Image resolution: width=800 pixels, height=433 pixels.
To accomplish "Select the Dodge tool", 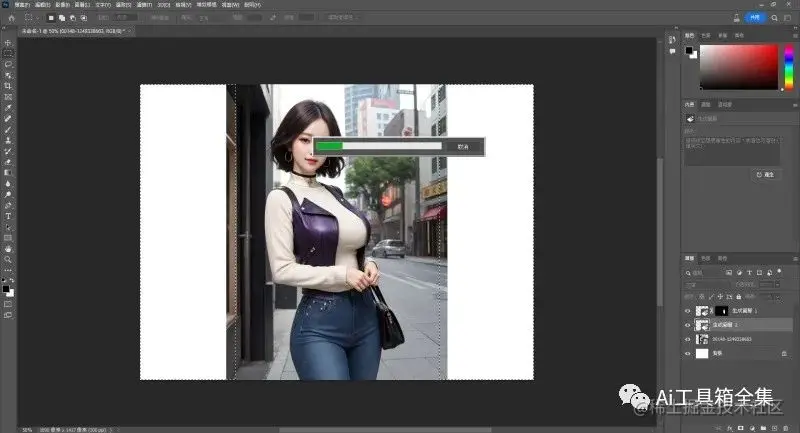I will coord(8,194).
